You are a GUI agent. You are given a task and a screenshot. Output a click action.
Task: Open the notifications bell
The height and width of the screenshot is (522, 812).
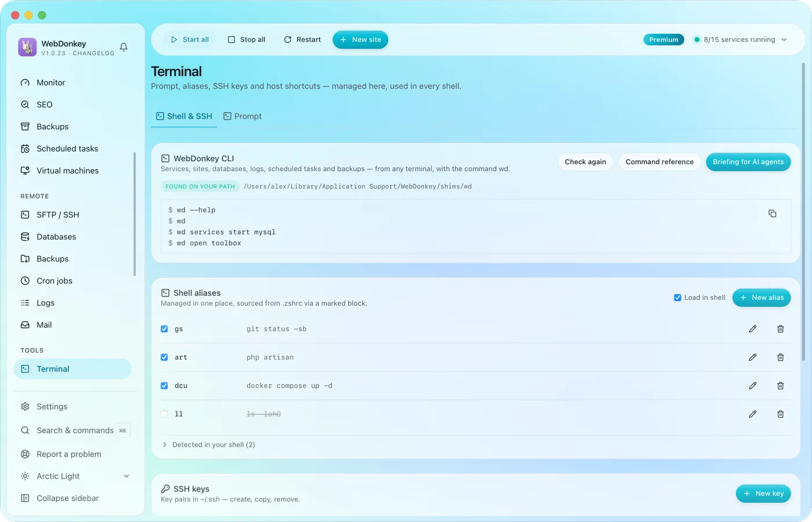click(124, 47)
